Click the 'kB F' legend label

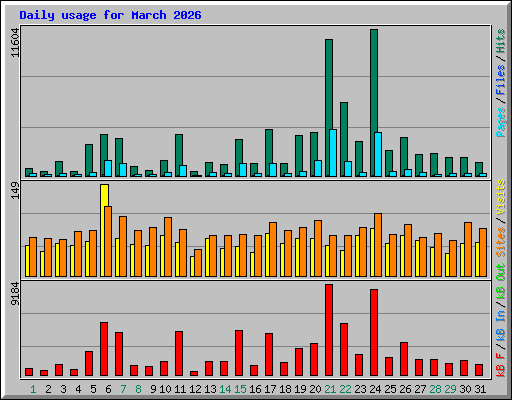(x=501, y=365)
